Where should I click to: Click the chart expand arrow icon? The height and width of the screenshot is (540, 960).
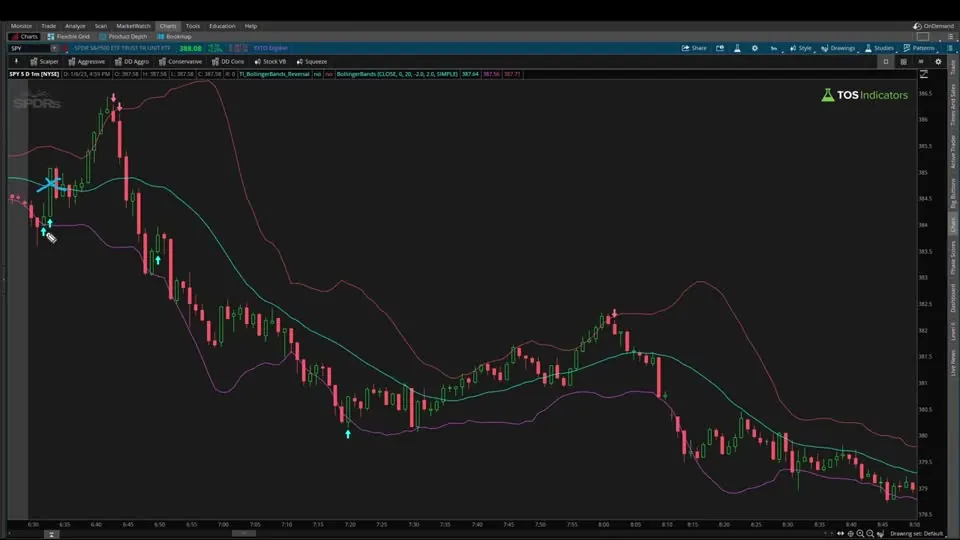click(x=924, y=74)
